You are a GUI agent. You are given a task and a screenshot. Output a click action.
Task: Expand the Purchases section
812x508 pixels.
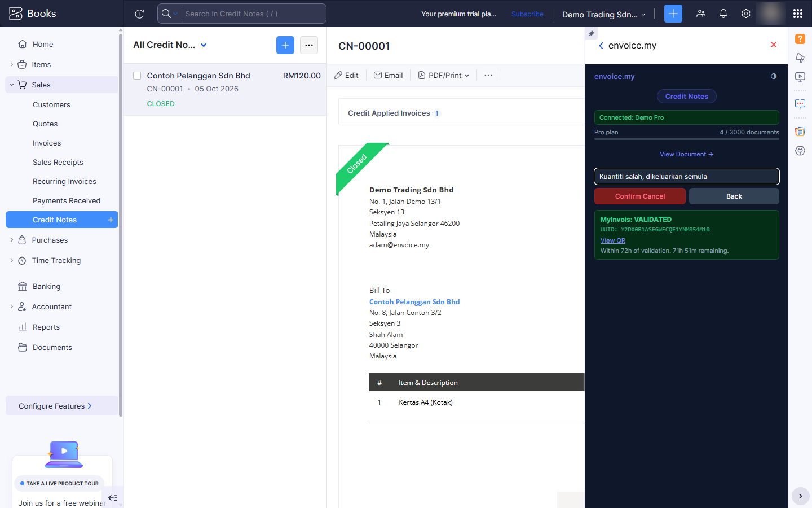[x=12, y=240]
